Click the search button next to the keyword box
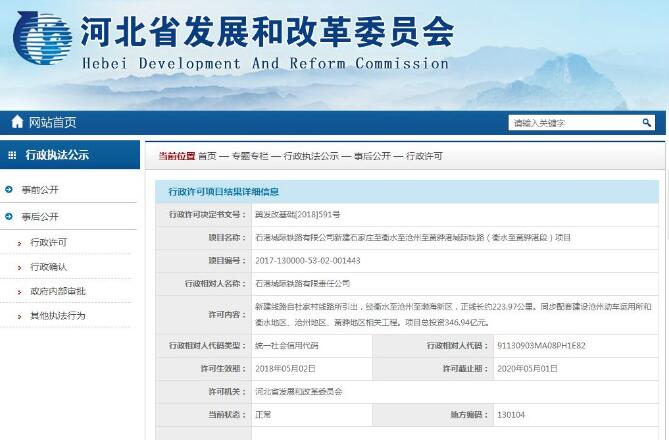The width and height of the screenshot is (669, 444). point(650,123)
